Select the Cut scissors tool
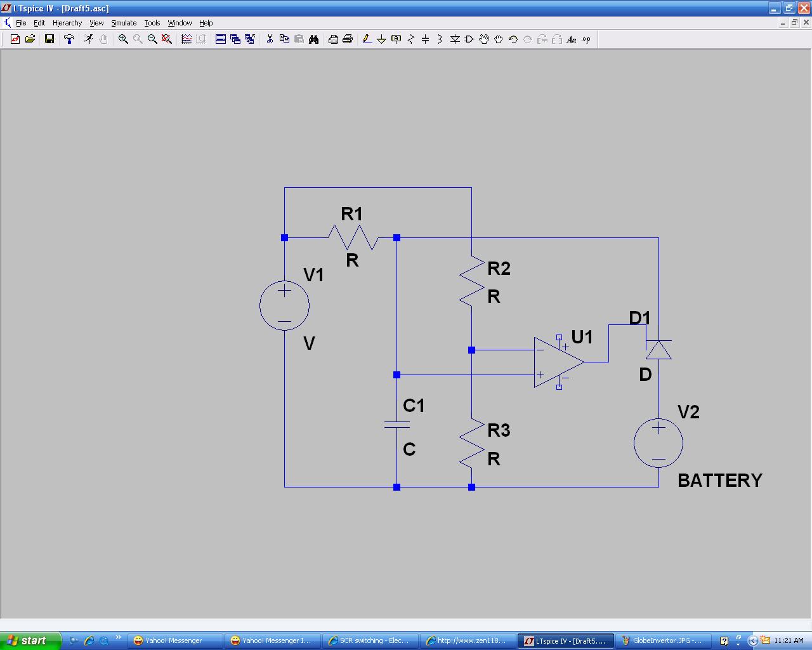812x650 pixels. 270,39
